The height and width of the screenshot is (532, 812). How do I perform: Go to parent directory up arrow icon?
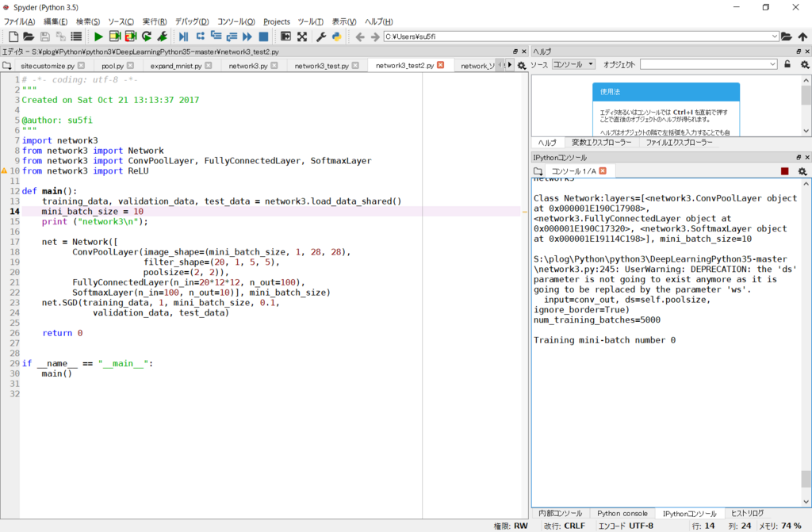coord(802,36)
